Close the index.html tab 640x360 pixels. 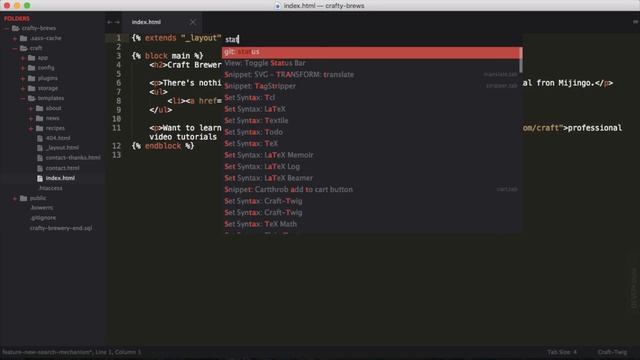pos(193,22)
